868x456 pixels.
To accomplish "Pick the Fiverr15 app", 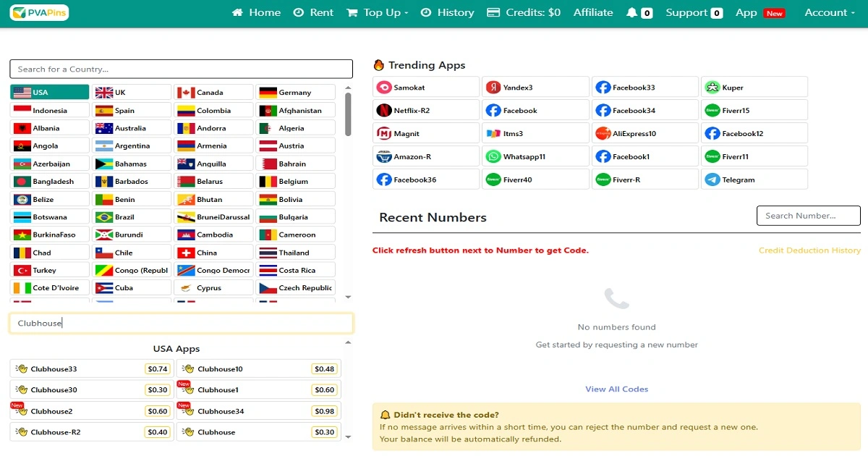I will point(754,110).
